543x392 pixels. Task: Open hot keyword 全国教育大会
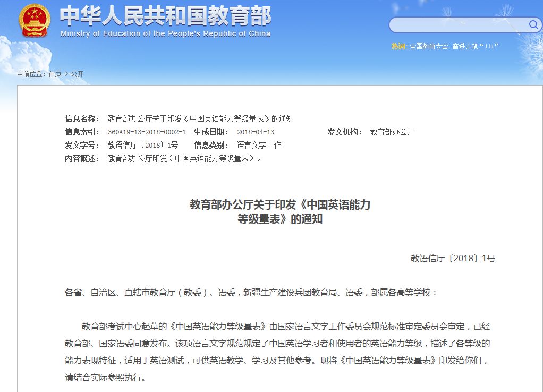click(429, 46)
